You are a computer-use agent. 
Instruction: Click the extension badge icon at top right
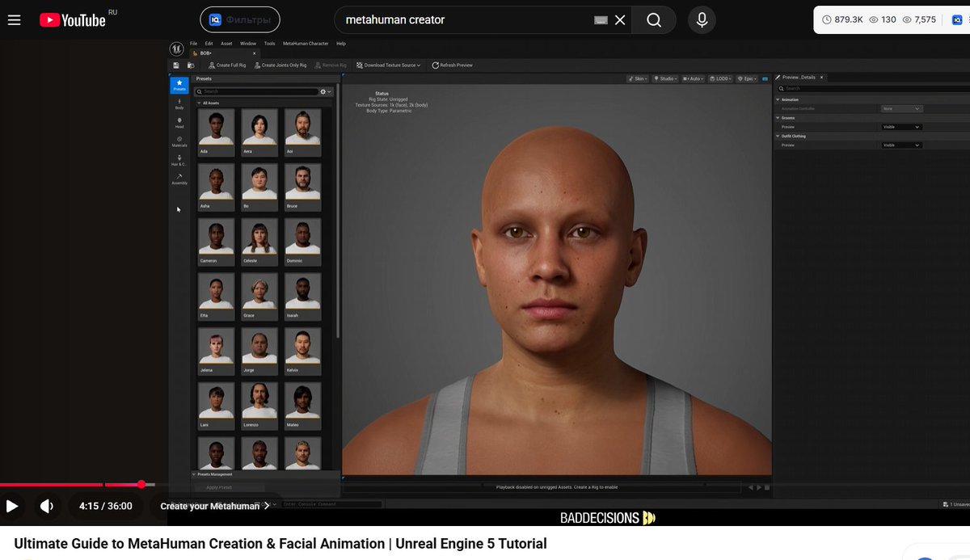coord(957,19)
